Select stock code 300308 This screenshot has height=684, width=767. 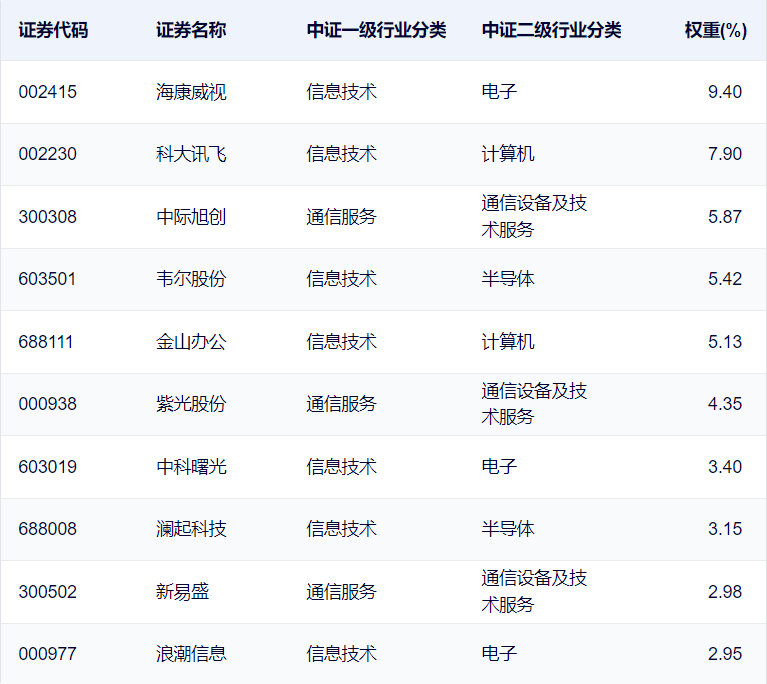pos(48,217)
